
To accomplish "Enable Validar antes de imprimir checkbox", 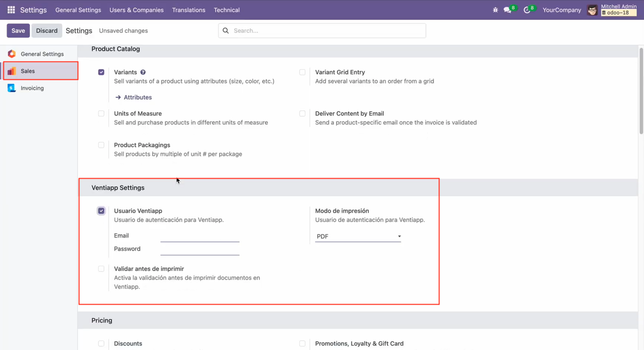I will coord(101,269).
